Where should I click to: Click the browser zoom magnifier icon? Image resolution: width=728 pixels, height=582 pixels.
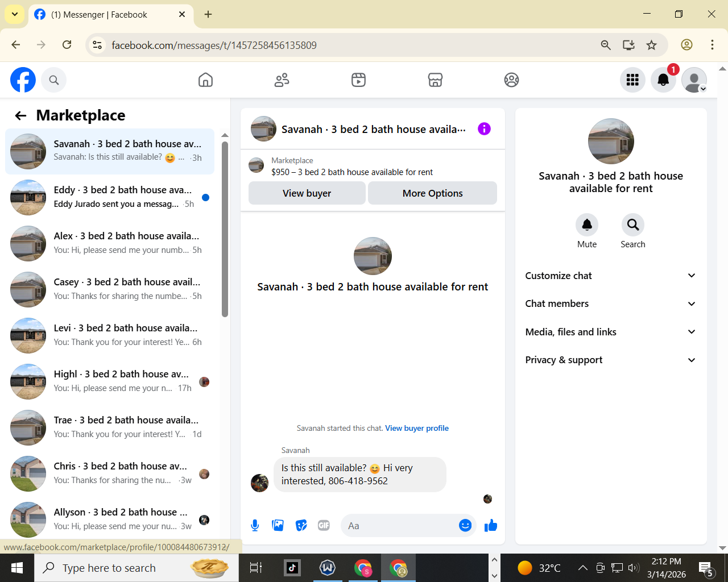pyautogui.click(x=606, y=45)
